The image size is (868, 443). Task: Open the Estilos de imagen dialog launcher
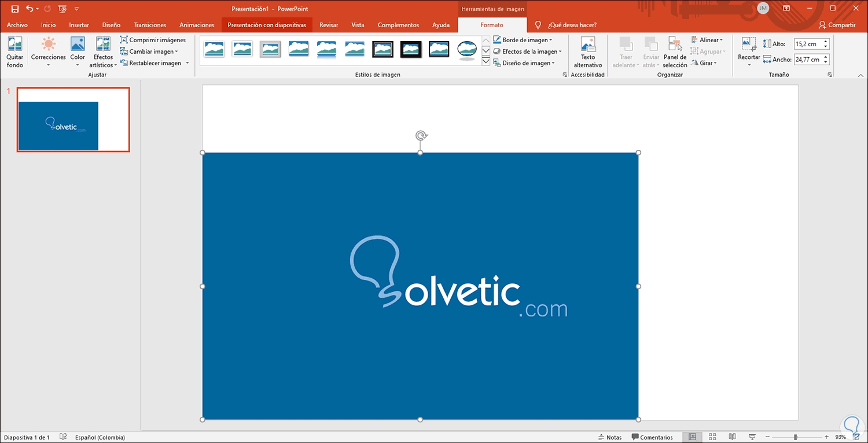click(565, 75)
